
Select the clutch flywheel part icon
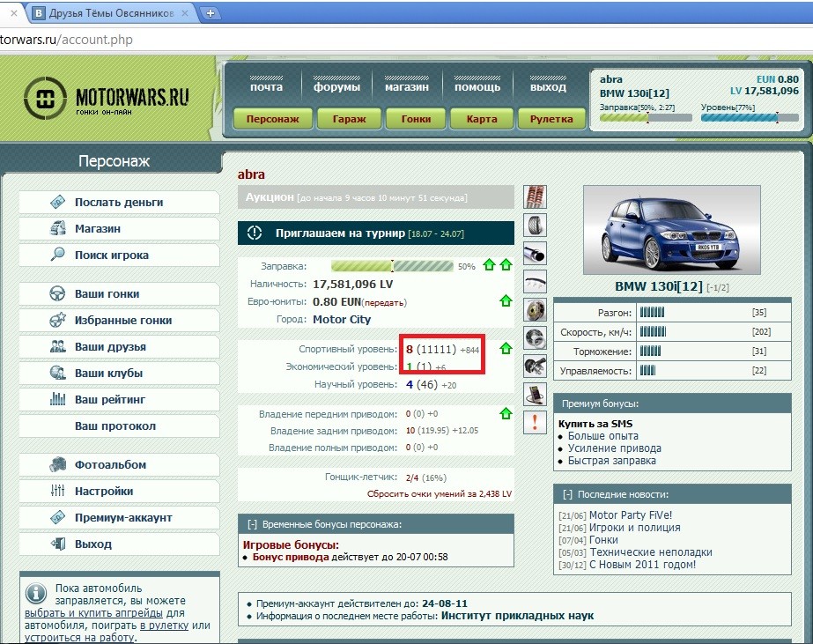click(x=535, y=338)
